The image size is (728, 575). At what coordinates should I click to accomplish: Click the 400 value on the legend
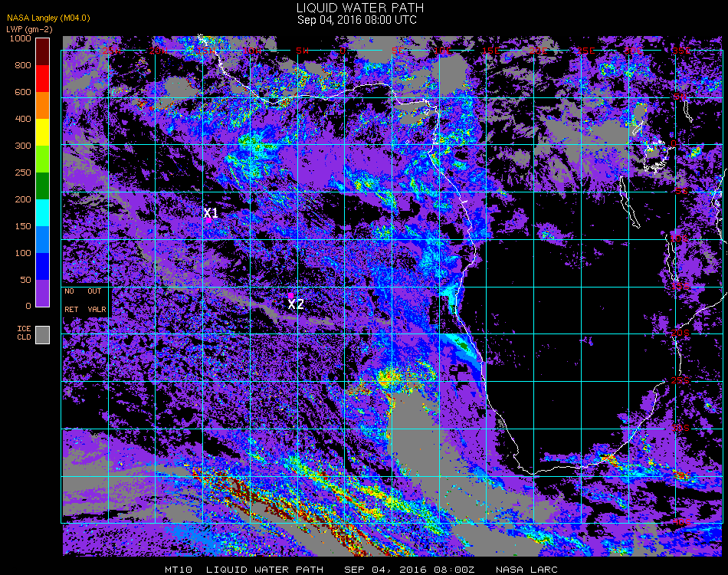point(23,119)
